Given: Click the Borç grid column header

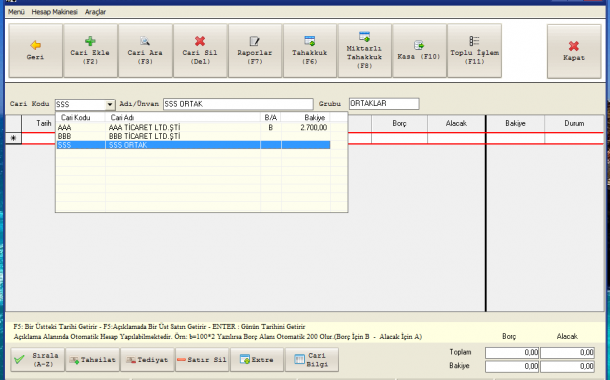Looking at the screenshot, I should point(399,124).
